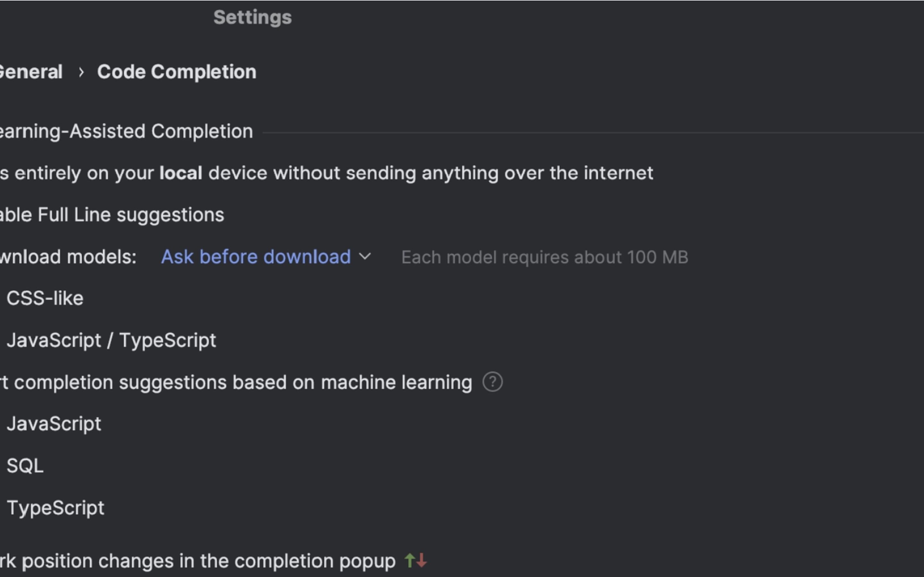The height and width of the screenshot is (577, 924).
Task: Toggle the SQL sorting option
Action: click(x=25, y=466)
